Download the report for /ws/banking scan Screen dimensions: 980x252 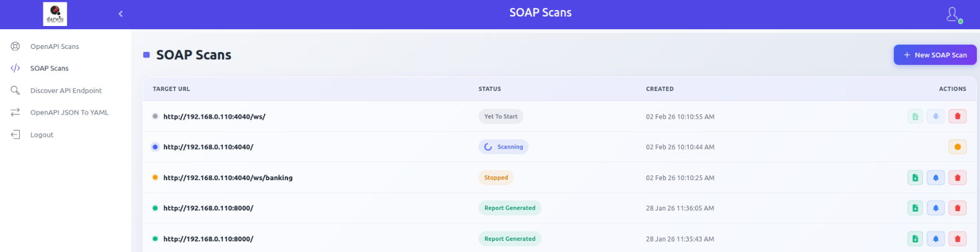coord(915,178)
